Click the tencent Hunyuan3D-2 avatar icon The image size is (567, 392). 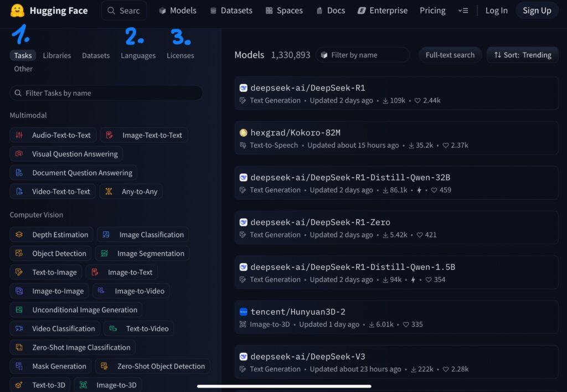pos(244,312)
